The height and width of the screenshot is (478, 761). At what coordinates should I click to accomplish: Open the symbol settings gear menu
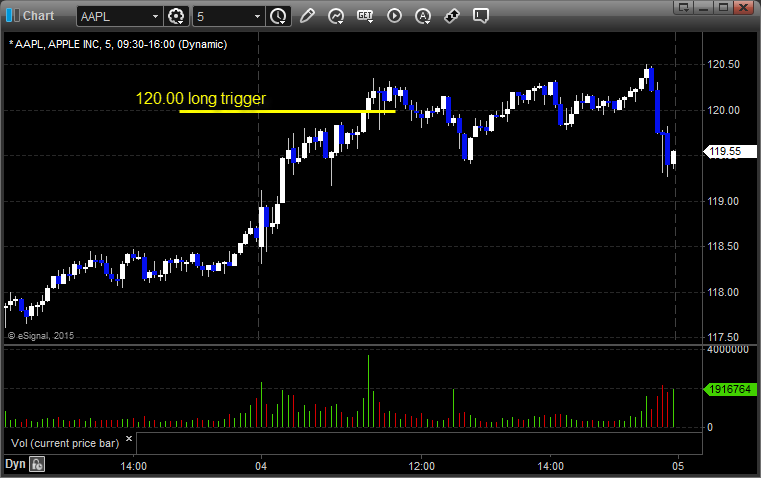[176, 16]
